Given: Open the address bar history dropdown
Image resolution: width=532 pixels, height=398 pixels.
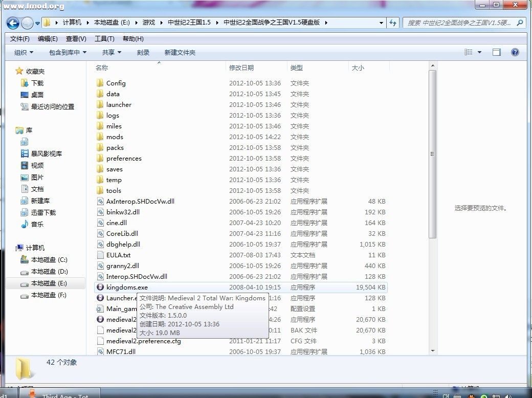Looking at the screenshot, I should click(x=381, y=23).
